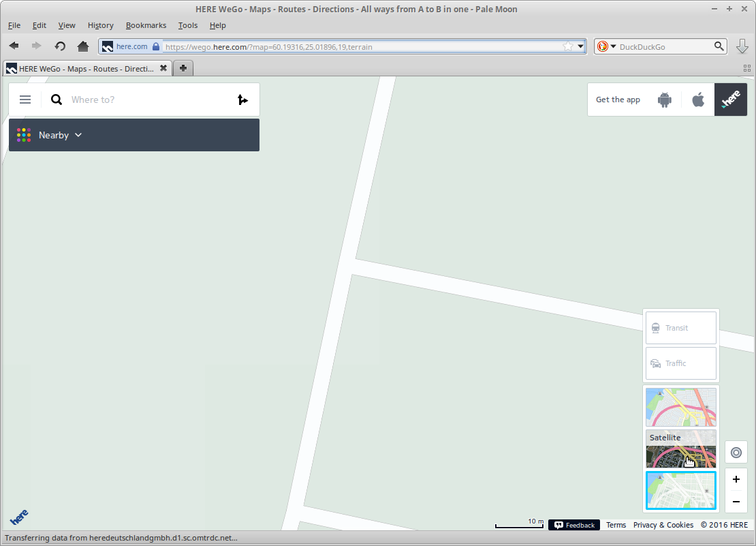The image size is (756, 546).
Task: Select the Satellite map view thumbnail
Action: point(681,449)
